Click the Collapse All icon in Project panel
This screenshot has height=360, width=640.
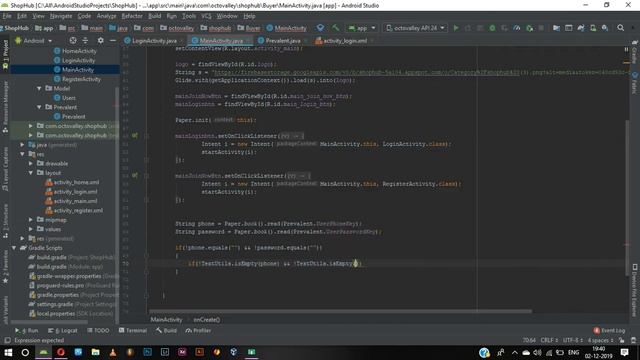85,40
